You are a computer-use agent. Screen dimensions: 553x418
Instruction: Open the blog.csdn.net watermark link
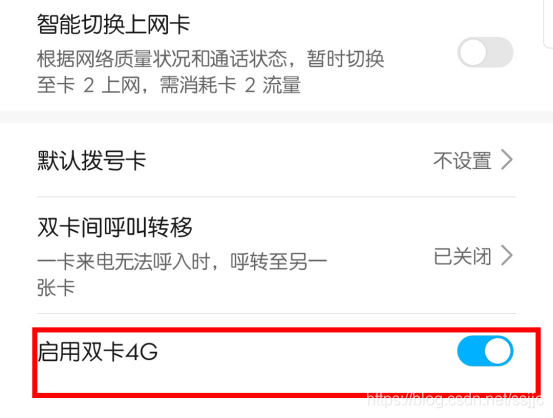click(455, 400)
